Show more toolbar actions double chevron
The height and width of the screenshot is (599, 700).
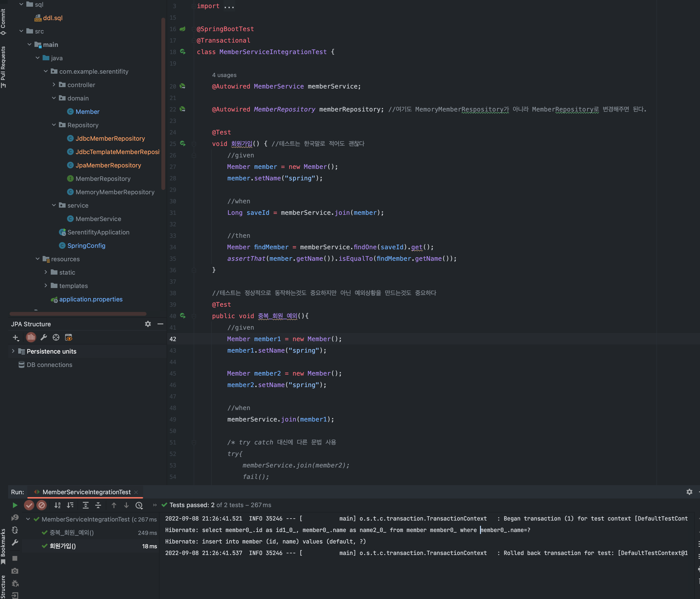tap(155, 505)
